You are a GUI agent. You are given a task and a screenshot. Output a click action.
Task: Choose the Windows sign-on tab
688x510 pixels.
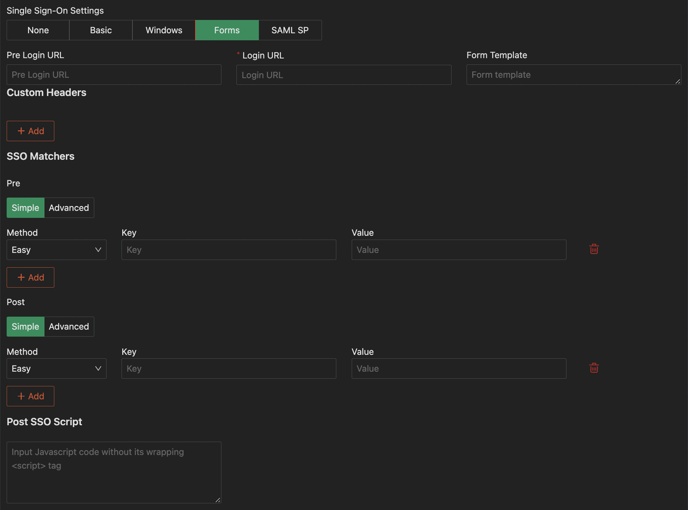[164, 30]
